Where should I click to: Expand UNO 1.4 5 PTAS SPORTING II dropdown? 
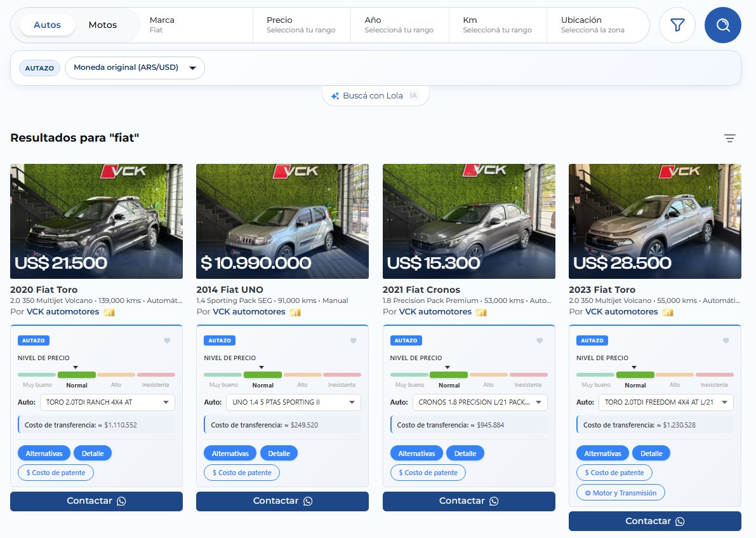pos(294,403)
